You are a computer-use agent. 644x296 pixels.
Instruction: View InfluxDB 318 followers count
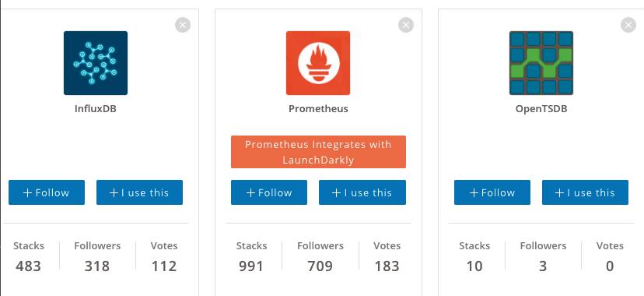tap(97, 266)
